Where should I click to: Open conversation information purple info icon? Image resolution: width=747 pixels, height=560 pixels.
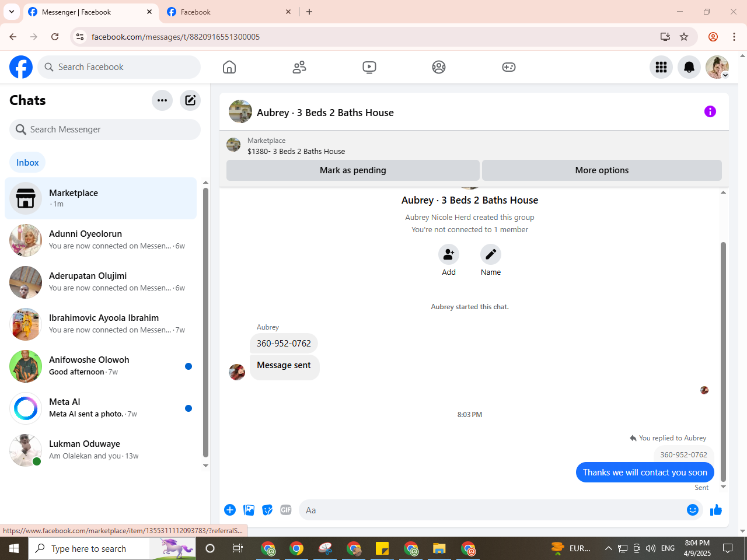[x=710, y=111]
